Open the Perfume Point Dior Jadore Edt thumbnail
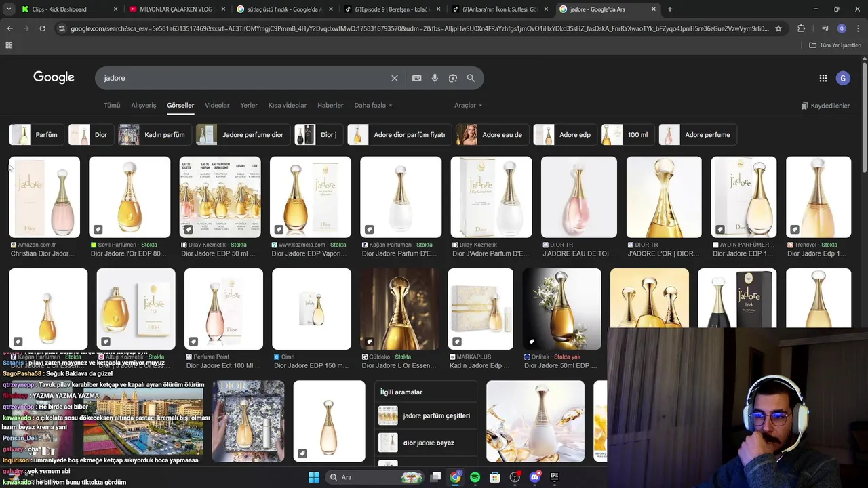This screenshot has width=868, height=488. [x=224, y=309]
